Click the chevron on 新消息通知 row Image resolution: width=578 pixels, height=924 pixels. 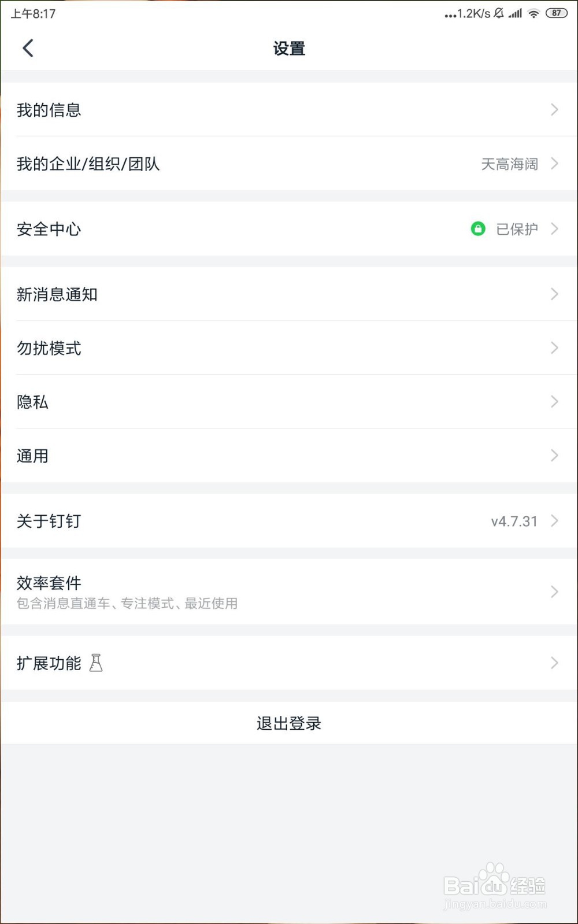(554, 294)
